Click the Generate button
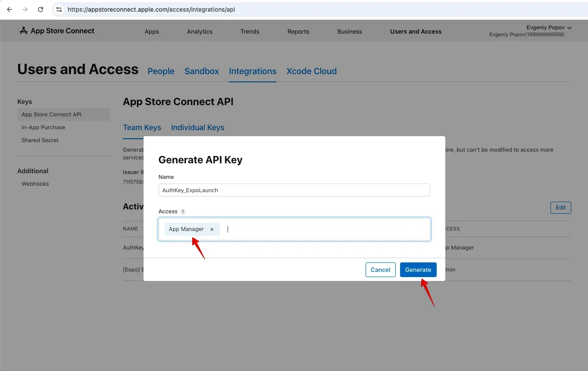The image size is (588, 371). coord(418,270)
